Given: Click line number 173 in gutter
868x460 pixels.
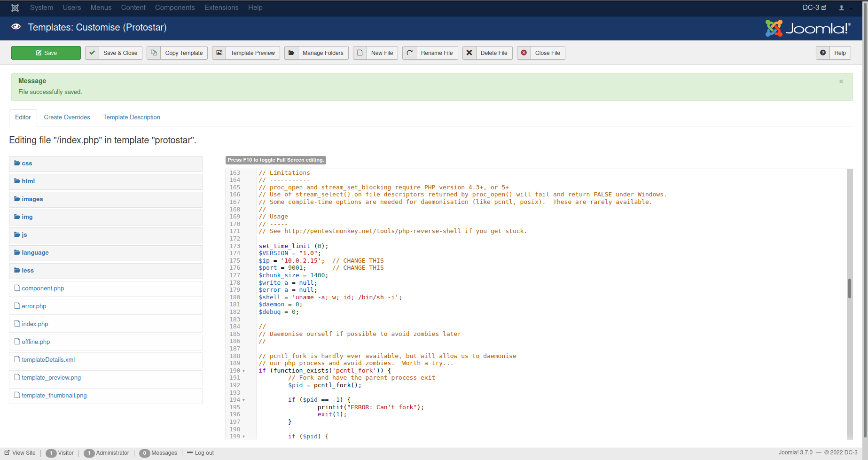Looking at the screenshot, I should pyautogui.click(x=235, y=246).
